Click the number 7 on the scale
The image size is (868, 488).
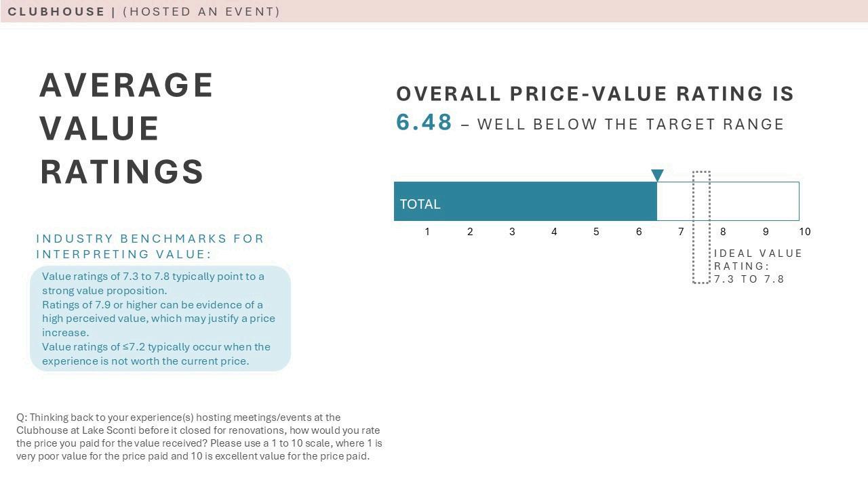681,232
